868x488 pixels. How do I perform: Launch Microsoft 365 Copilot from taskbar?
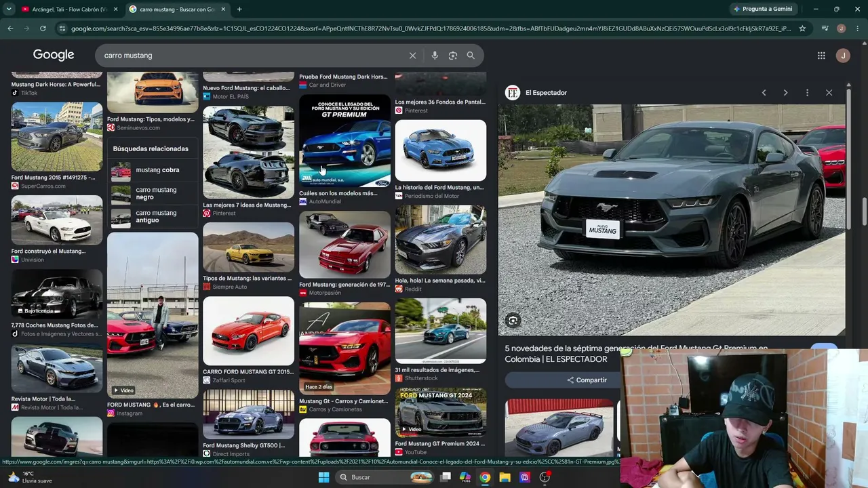[x=465, y=477]
